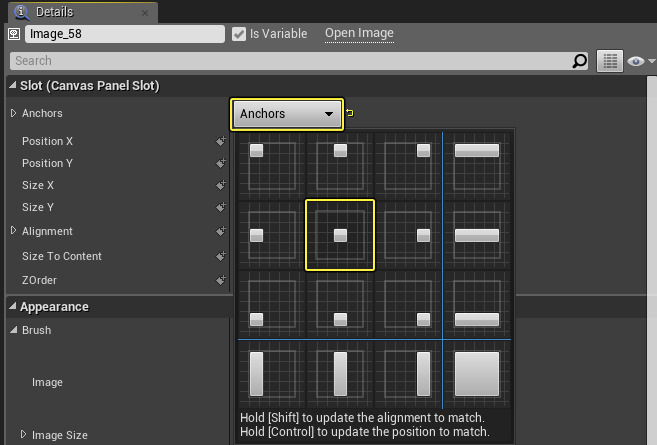Click the Position Y property binding icon

[x=220, y=163]
